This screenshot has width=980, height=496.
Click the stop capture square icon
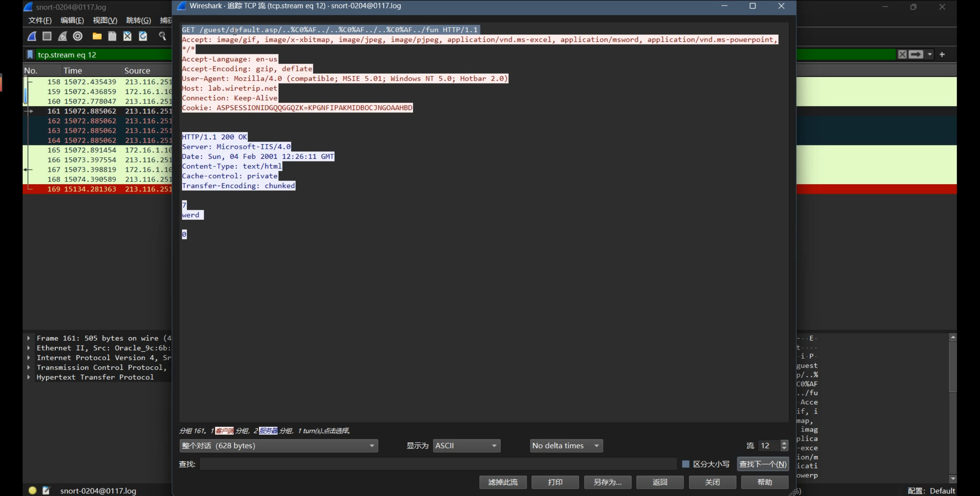click(47, 36)
